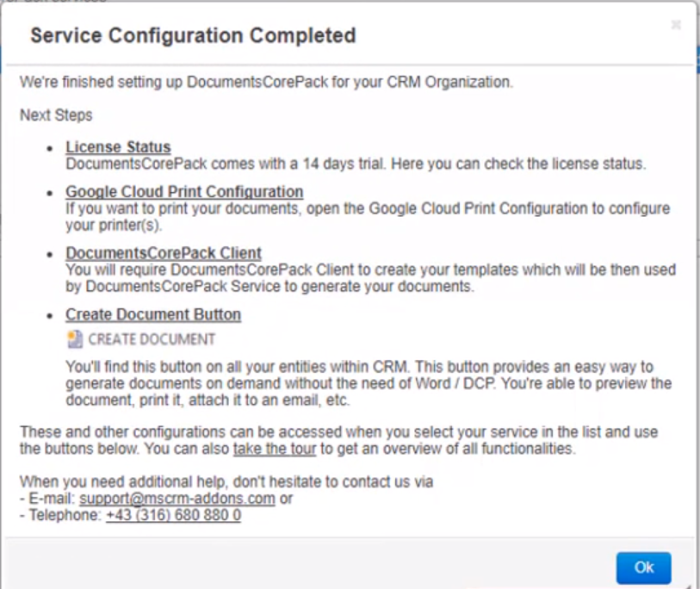Click the Service Configuration Completed title bar

(x=193, y=35)
